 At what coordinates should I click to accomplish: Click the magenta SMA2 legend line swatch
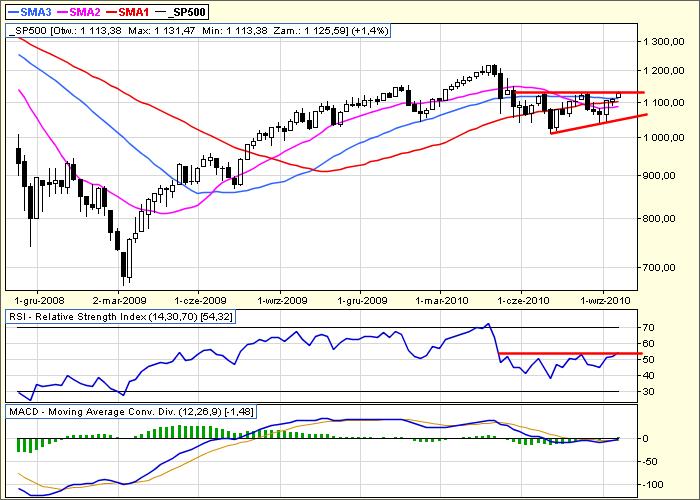[x=63, y=12]
